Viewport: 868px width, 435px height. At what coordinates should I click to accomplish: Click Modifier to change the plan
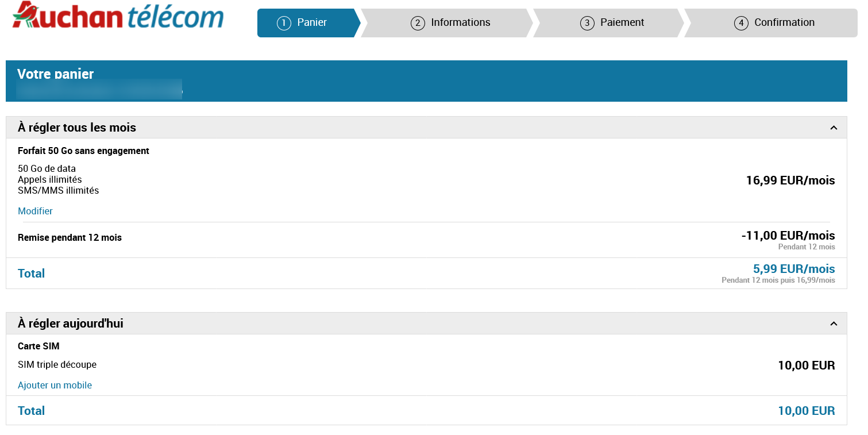click(x=35, y=211)
